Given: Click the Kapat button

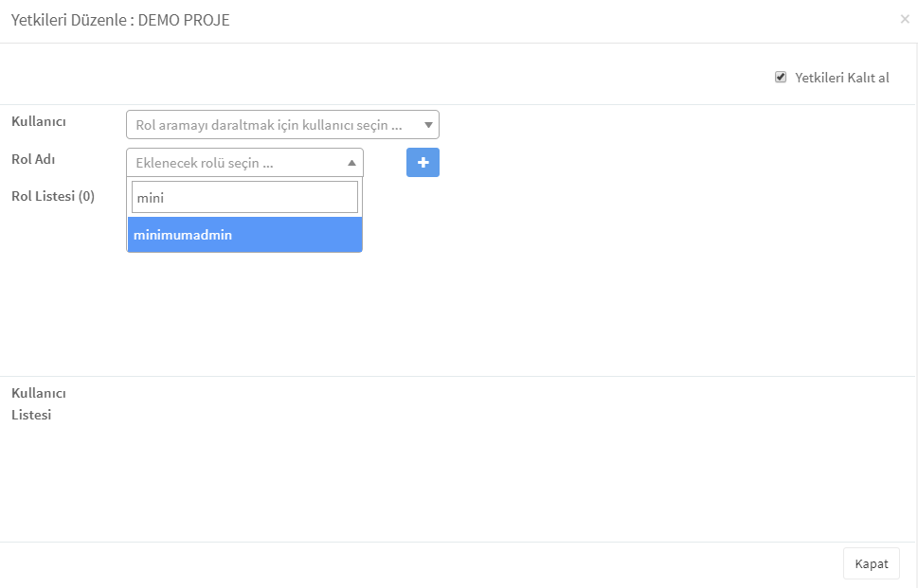Looking at the screenshot, I should (x=872, y=563).
